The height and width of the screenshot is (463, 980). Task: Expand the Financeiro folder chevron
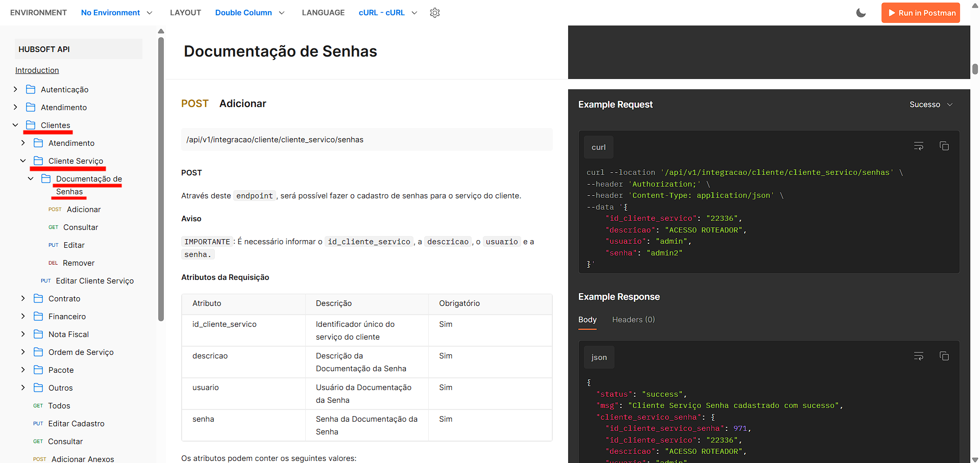pos(23,316)
